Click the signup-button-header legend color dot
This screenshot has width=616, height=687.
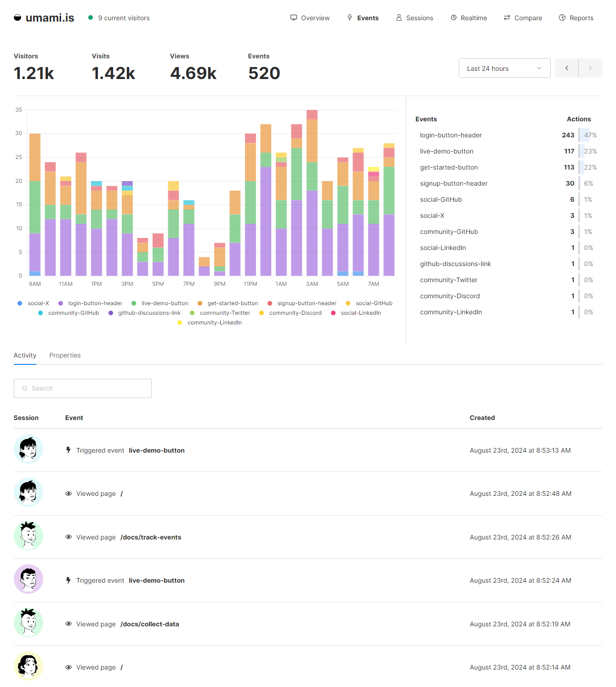point(270,303)
